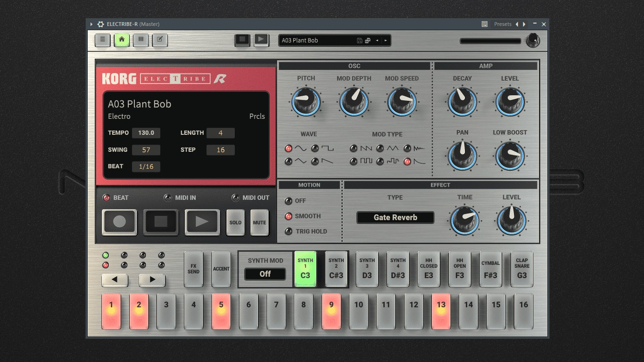Select the envelope decay mod type

pyautogui.click(x=407, y=162)
